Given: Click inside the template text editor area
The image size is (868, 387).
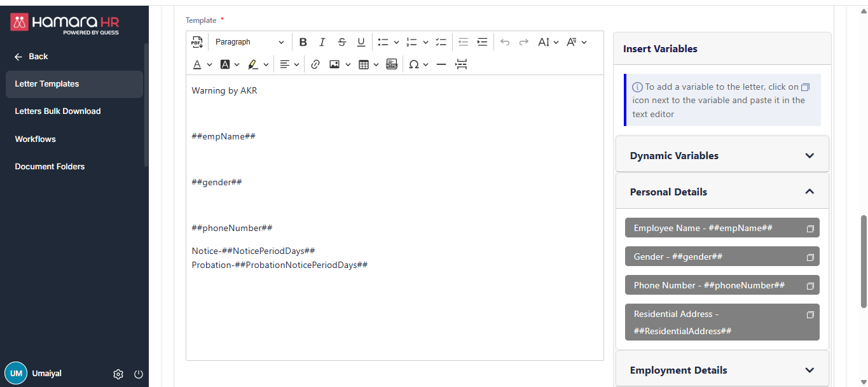Looking at the screenshot, I should pos(394,217).
